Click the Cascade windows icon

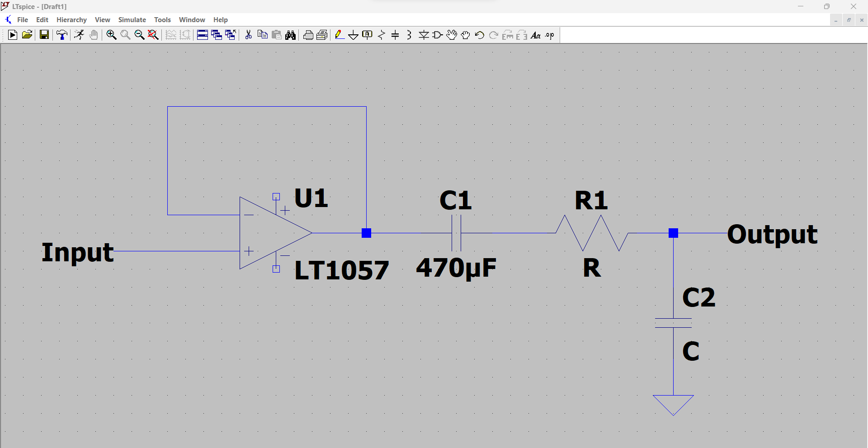click(x=217, y=35)
